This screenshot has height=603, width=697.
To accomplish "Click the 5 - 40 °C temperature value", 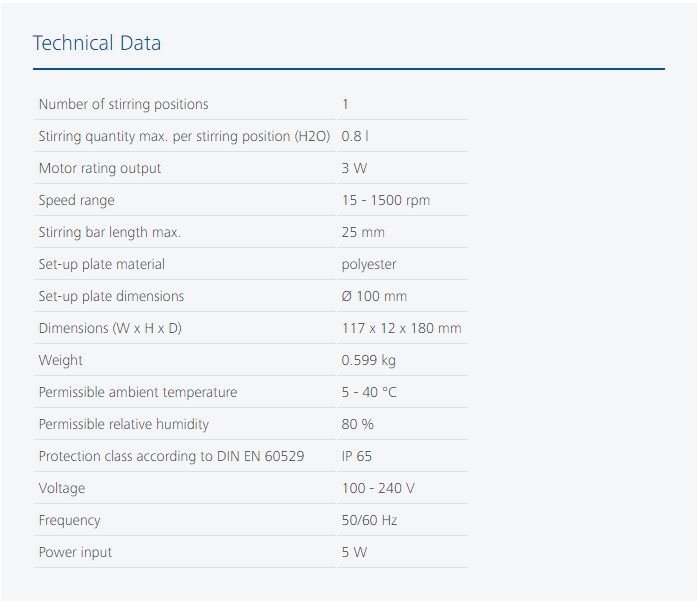I will click(369, 392).
